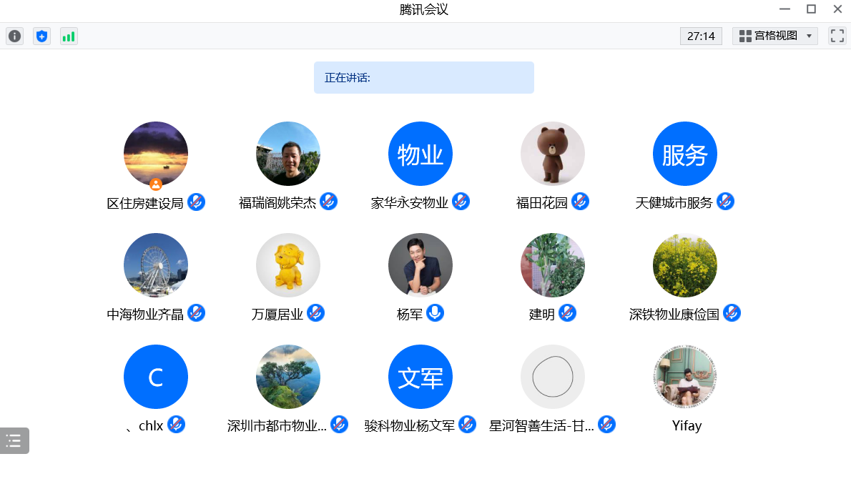Select the sunset avatar of 区住房建设局
The width and height of the screenshot is (851, 504).
coord(156,154)
